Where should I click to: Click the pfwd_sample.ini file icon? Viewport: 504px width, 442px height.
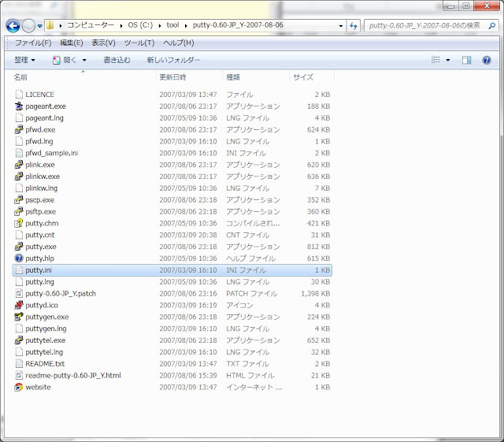coord(19,153)
